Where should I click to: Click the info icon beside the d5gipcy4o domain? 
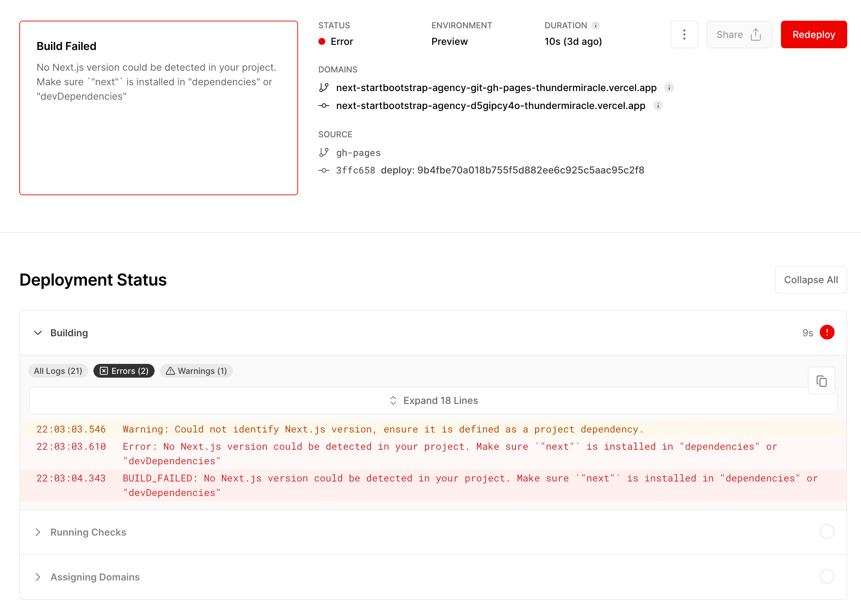(658, 106)
